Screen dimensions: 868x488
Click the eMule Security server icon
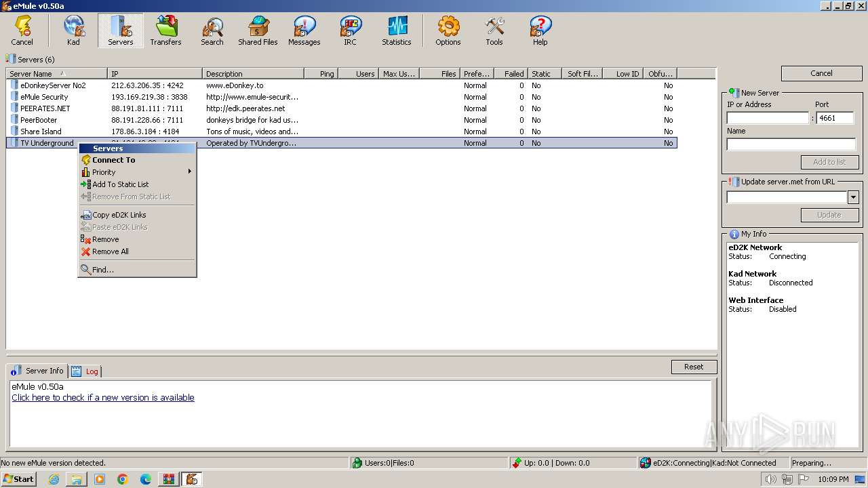14,97
